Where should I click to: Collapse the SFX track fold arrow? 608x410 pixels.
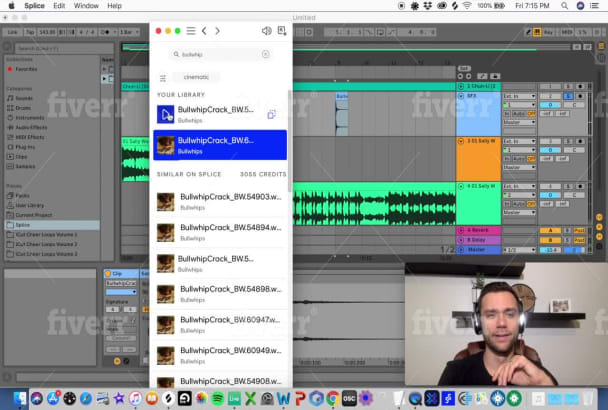(x=461, y=96)
